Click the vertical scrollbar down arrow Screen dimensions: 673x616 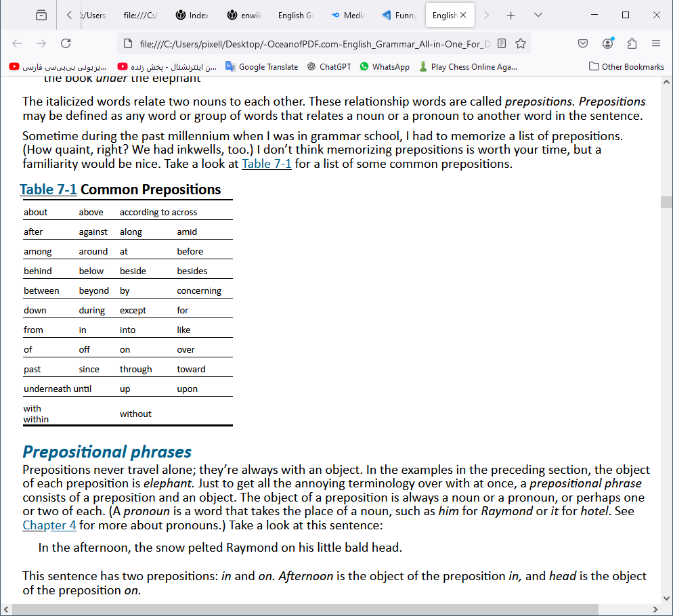(666, 598)
